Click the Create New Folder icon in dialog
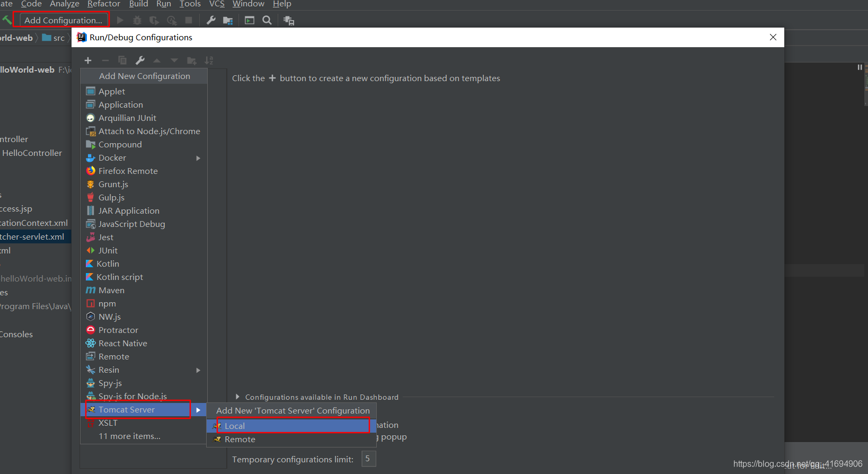This screenshot has height=474, width=868. coord(192,60)
